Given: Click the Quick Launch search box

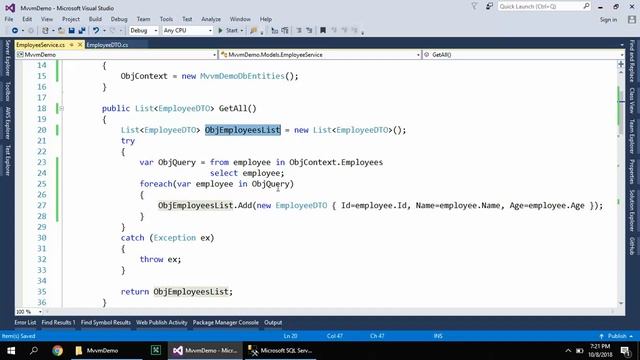Looking at the screenshot, I should [x=544, y=7].
